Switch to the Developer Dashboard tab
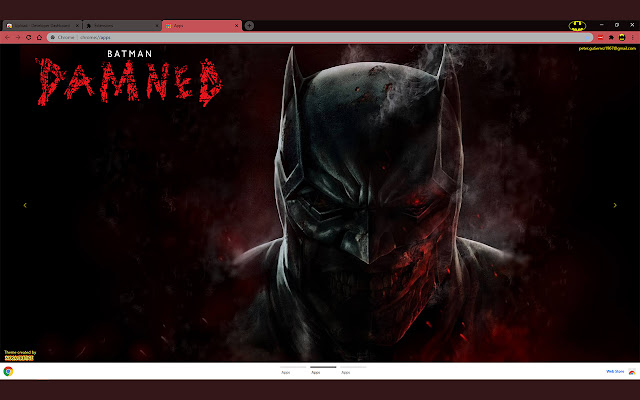 click(x=42, y=25)
